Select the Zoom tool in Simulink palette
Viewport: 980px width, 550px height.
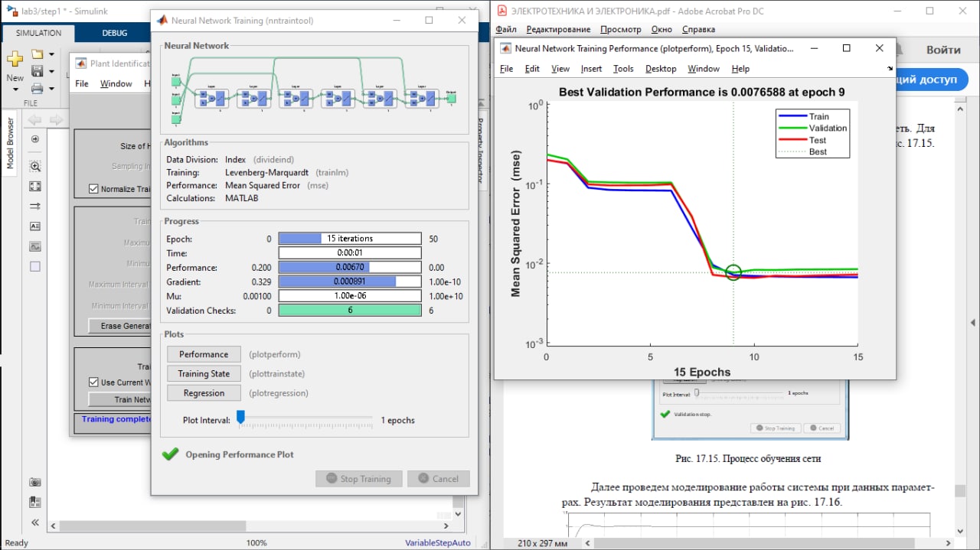(x=34, y=166)
